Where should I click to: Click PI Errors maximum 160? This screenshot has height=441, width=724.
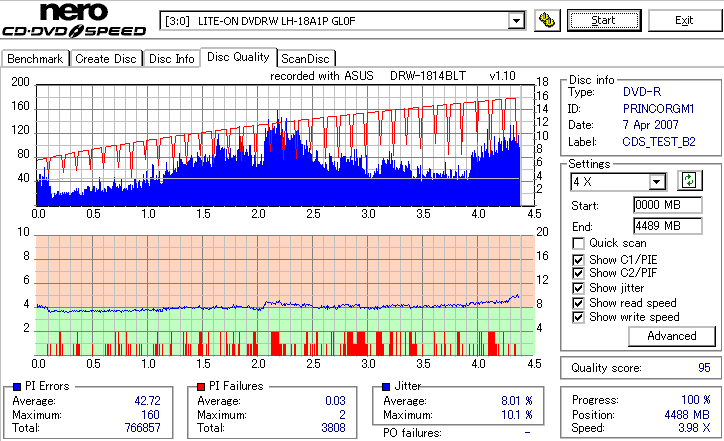point(150,415)
